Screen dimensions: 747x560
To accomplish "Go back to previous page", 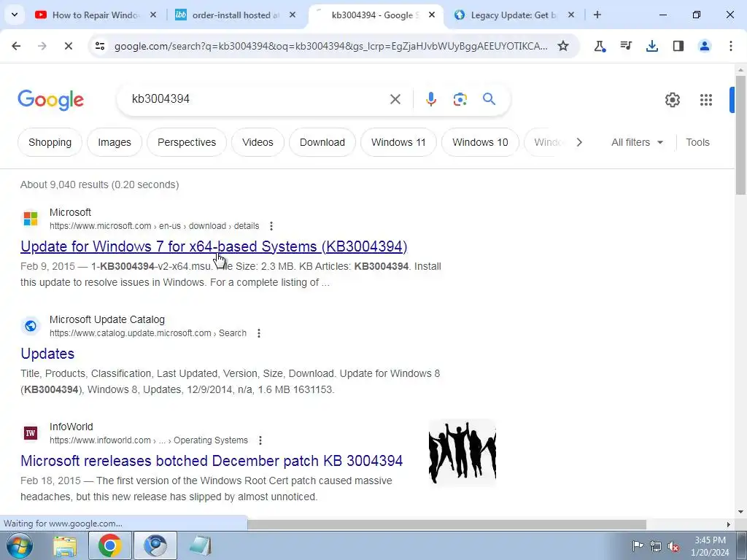I will pyautogui.click(x=16, y=46).
